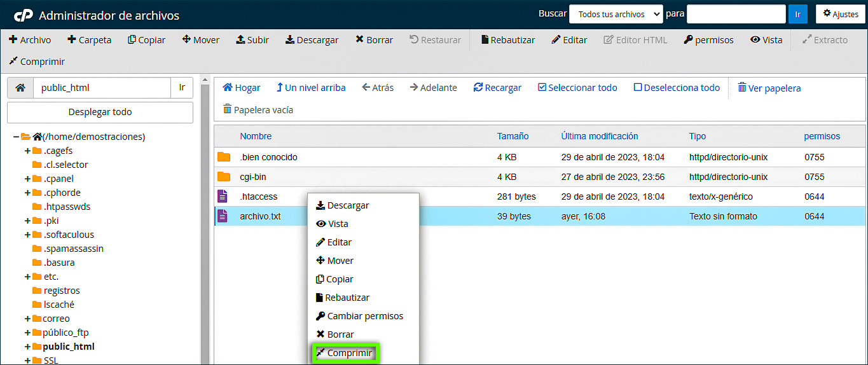
Task: Click the home icon beside path field
Action: click(20, 88)
